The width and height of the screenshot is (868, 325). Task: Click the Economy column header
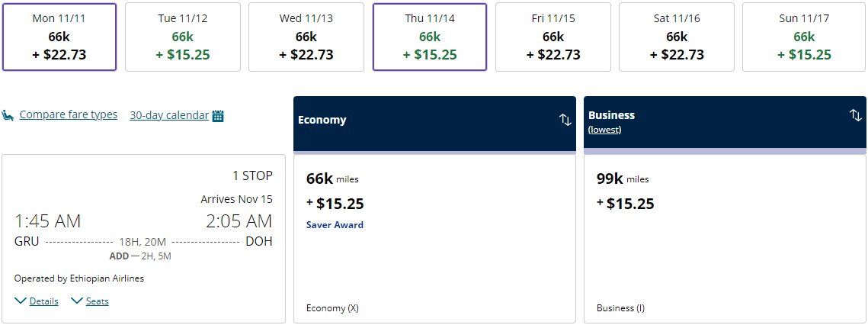pos(434,123)
